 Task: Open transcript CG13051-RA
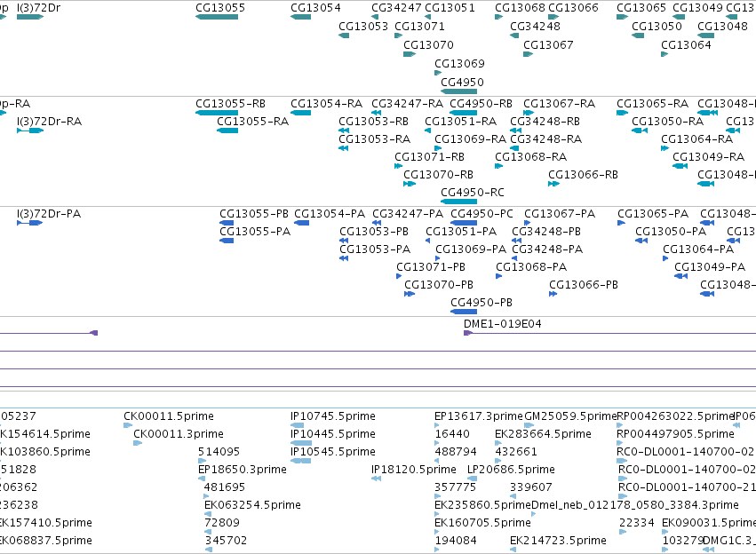[460, 122]
